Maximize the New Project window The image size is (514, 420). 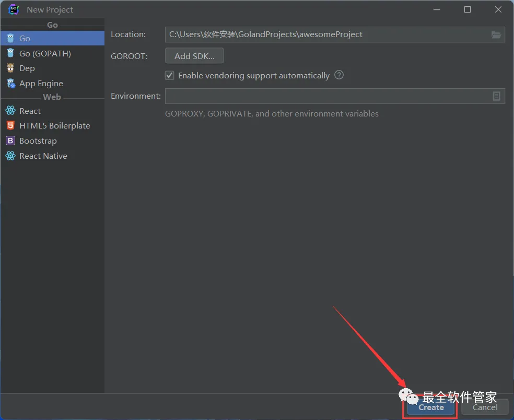(x=468, y=9)
